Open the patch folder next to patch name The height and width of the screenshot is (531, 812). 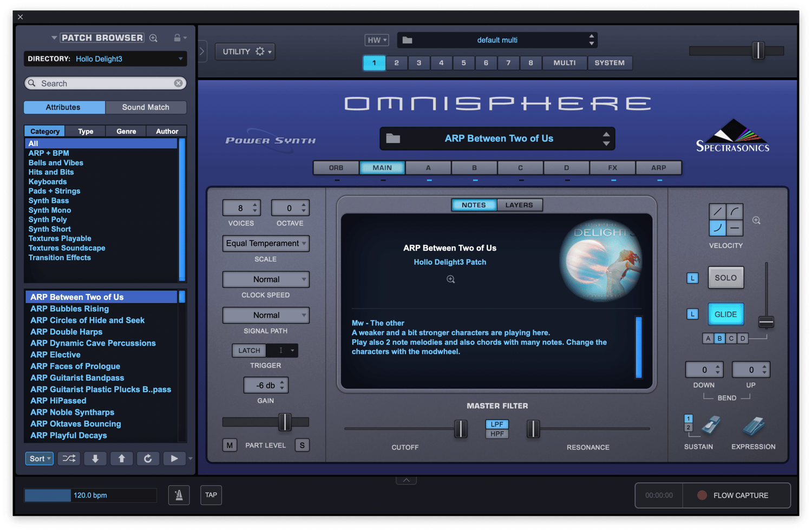(393, 139)
